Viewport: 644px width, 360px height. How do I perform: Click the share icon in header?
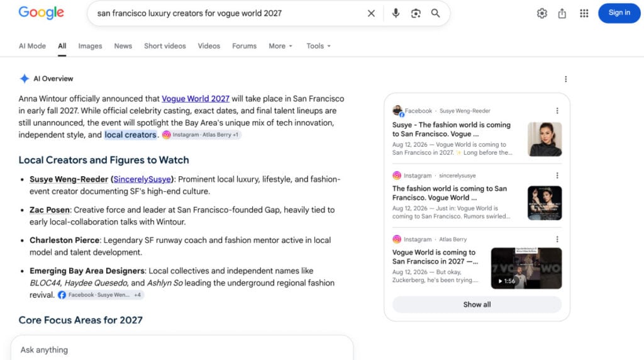pos(562,13)
